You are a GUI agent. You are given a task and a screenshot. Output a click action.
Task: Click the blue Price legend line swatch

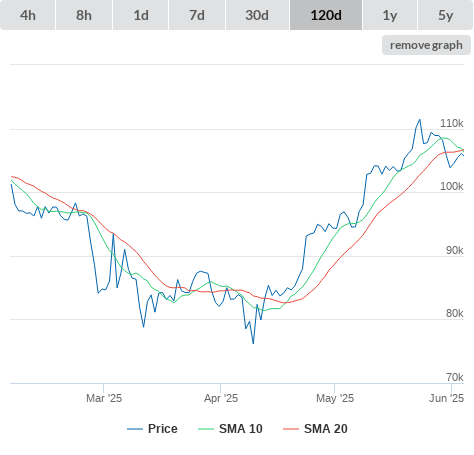coord(135,429)
